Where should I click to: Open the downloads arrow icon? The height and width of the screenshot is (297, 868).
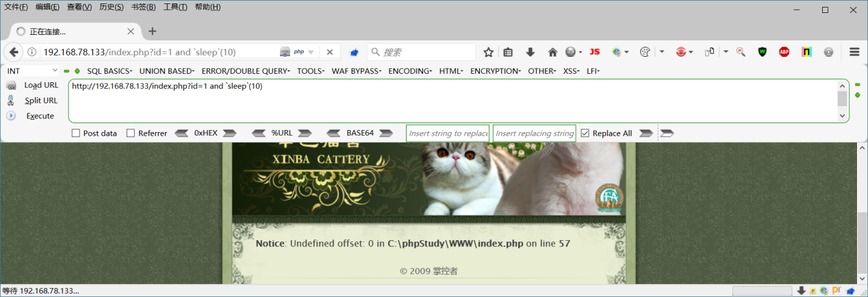[x=531, y=52]
